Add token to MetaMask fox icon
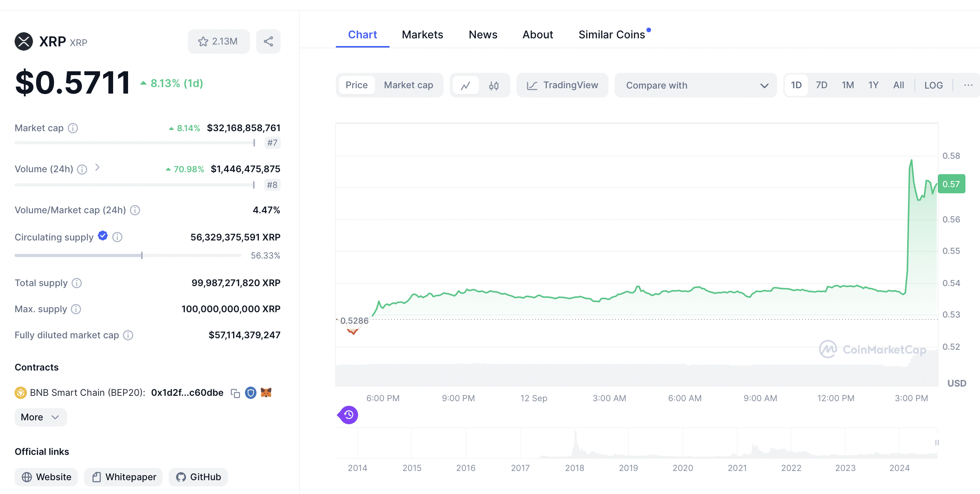The width and height of the screenshot is (980, 494). pos(266,393)
